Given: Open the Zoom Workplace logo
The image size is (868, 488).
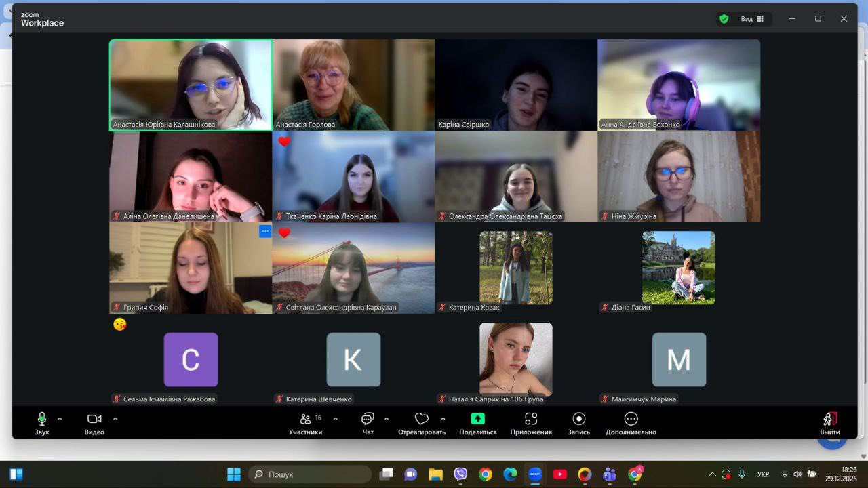Looking at the screenshot, I should (42, 19).
